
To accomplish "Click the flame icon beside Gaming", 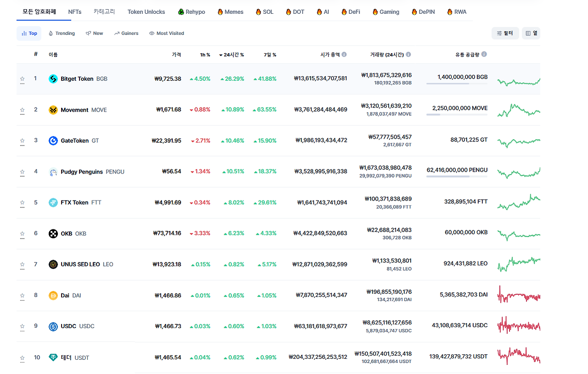I will tap(375, 12).
